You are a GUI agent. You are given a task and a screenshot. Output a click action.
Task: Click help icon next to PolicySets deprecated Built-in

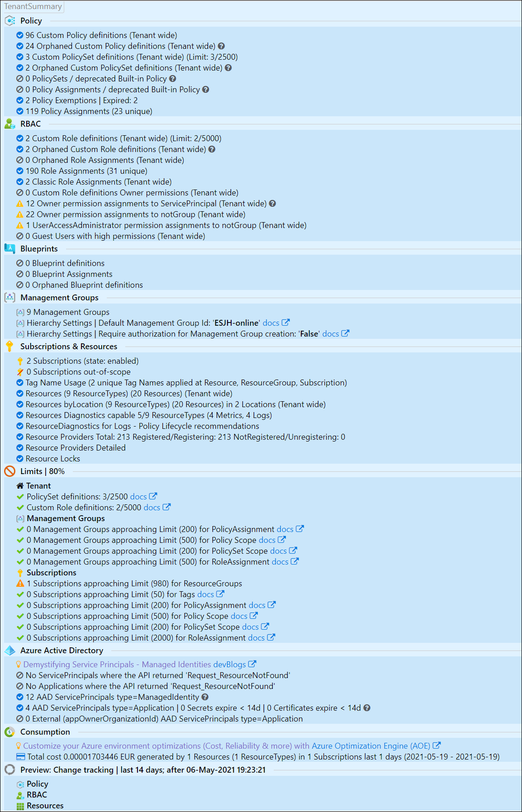tap(173, 79)
